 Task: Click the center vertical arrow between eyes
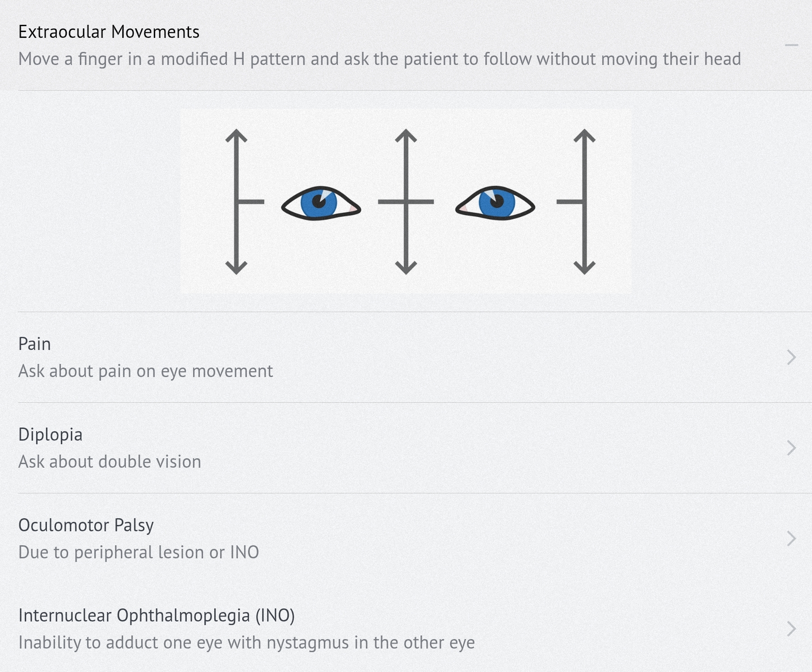click(x=406, y=202)
